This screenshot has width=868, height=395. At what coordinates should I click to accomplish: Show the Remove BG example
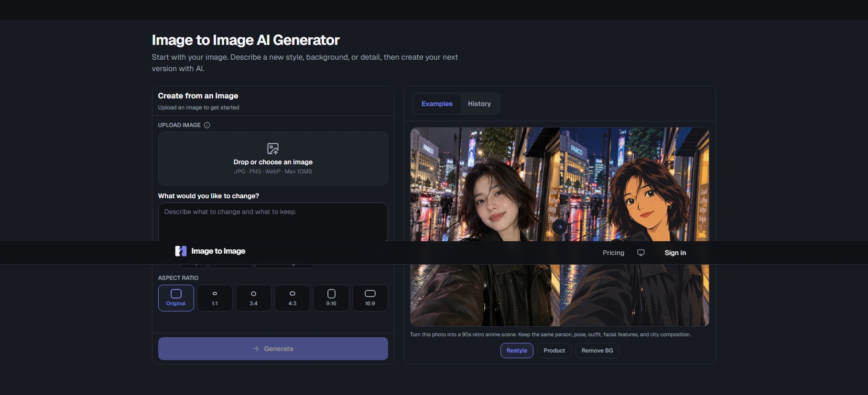pos(597,351)
